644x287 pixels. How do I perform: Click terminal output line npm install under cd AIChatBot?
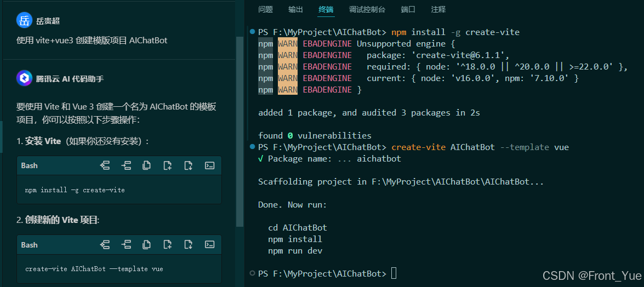295,239
